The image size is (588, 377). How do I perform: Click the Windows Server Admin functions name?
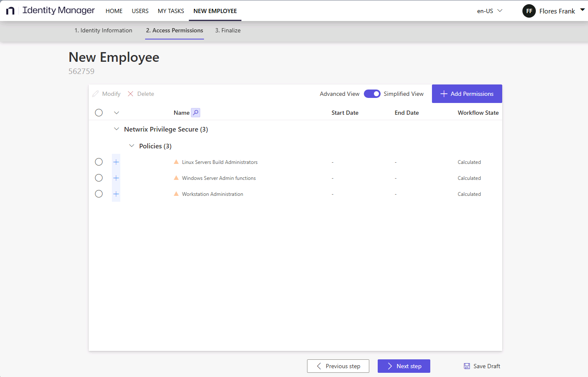point(219,178)
